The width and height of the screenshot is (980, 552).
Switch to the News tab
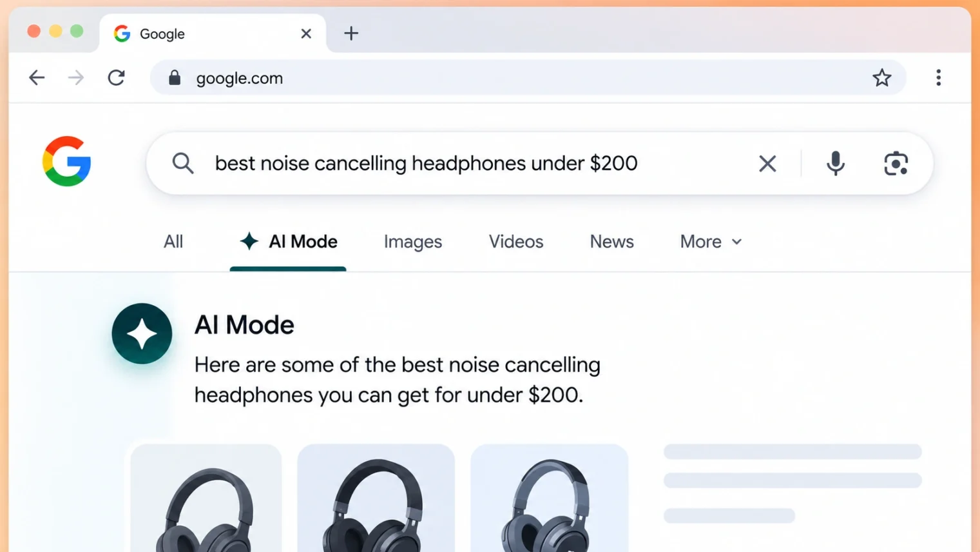[611, 242]
